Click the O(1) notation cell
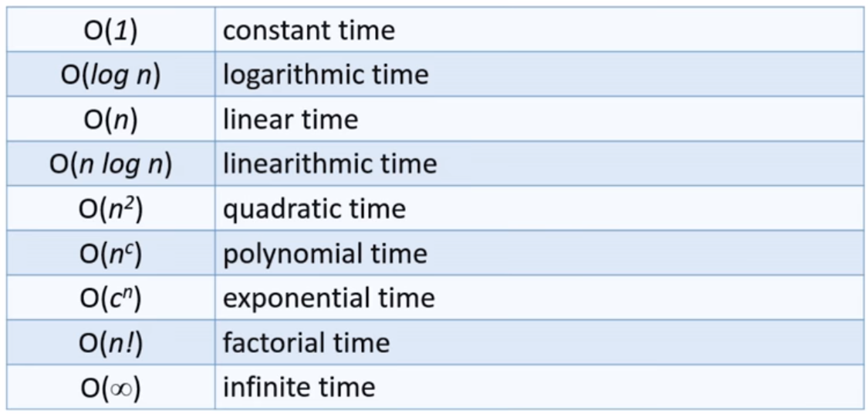This screenshot has width=868, height=414. [110, 30]
